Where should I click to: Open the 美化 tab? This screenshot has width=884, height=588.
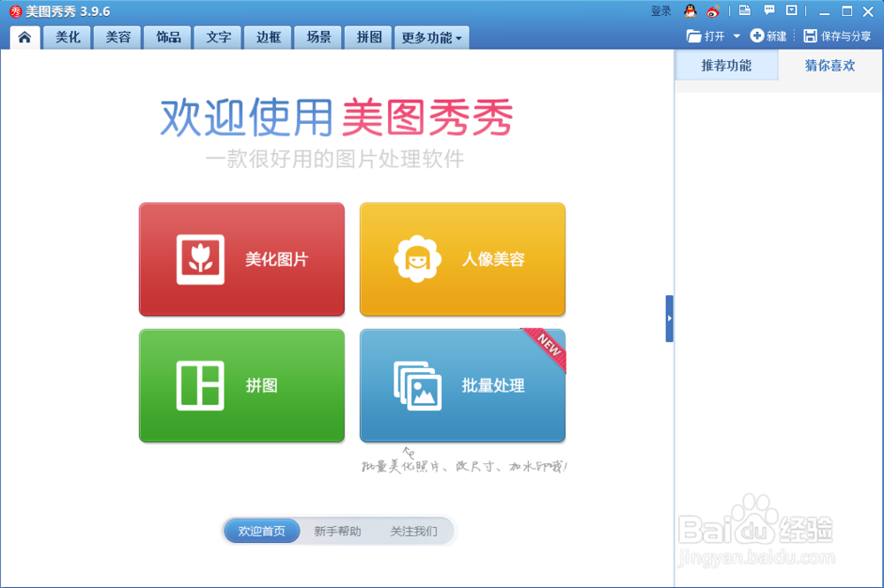[x=68, y=37]
